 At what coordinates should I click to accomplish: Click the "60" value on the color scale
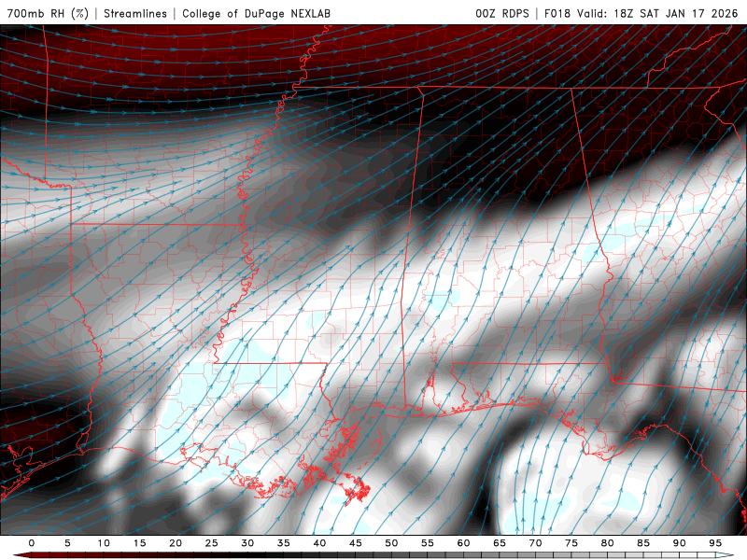(463, 543)
